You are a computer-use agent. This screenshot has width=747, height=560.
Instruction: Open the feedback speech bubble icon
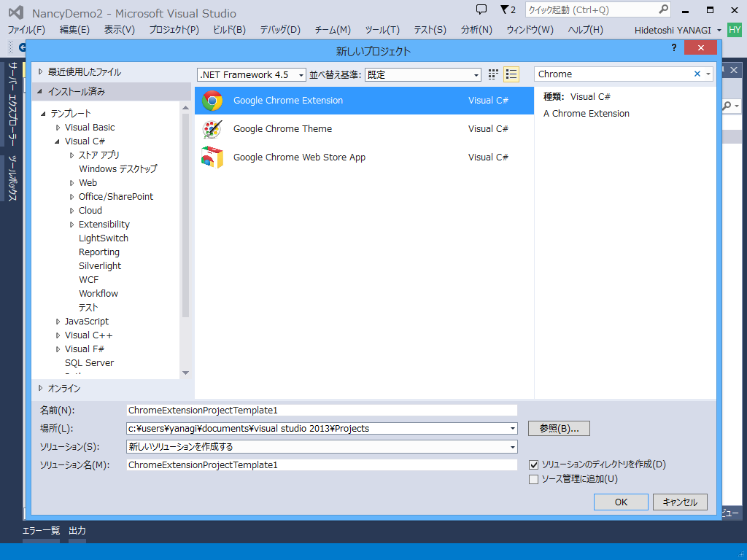click(x=481, y=9)
